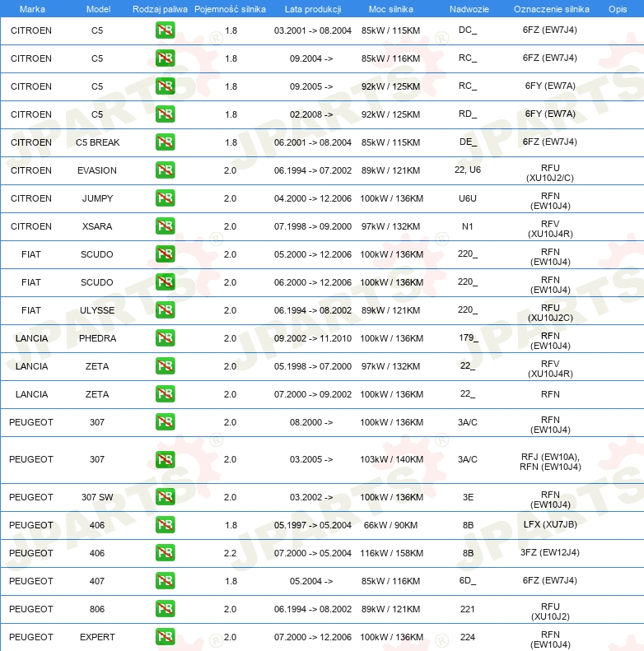Click the Pojemność silnika column header
This screenshot has width=644, height=651.
click(231, 9)
